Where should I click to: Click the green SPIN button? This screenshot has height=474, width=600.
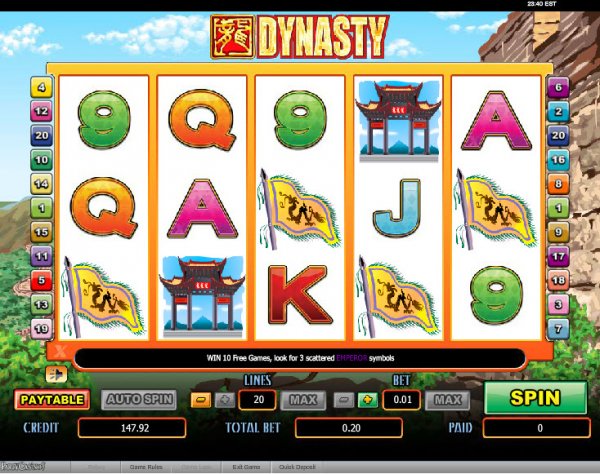535,397
